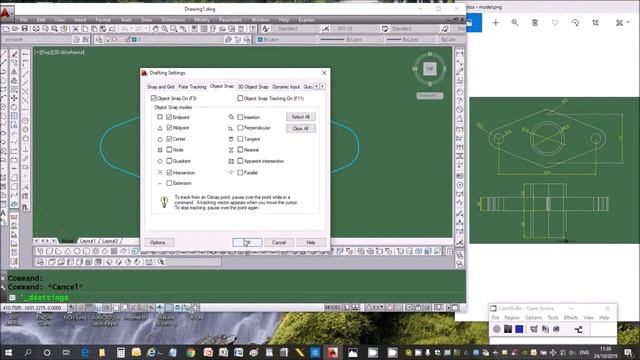
Task: Click the Help question mark toolbar icon
Action: 253,29
